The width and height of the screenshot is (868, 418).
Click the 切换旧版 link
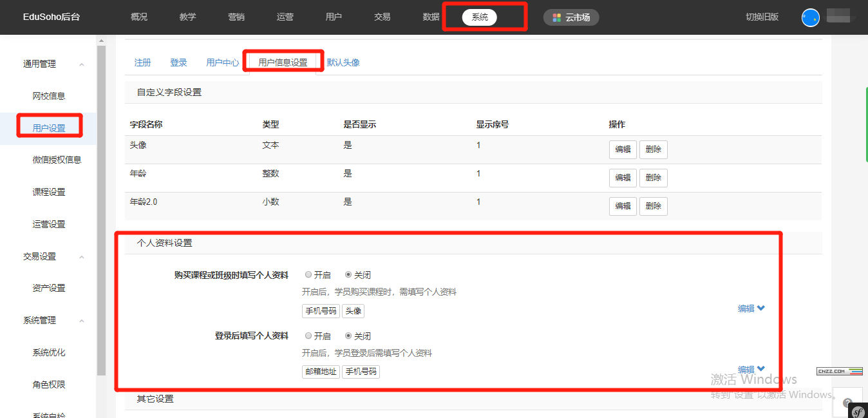(x=762, y=17)
